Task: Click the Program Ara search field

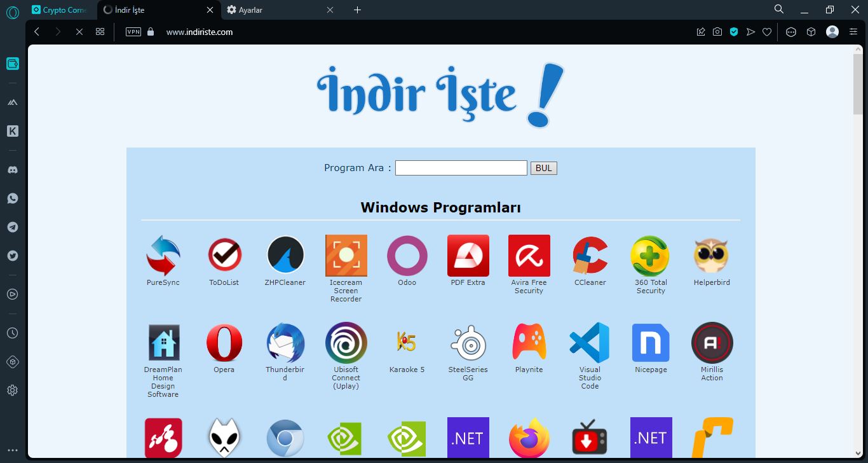Action: point(461,168)
